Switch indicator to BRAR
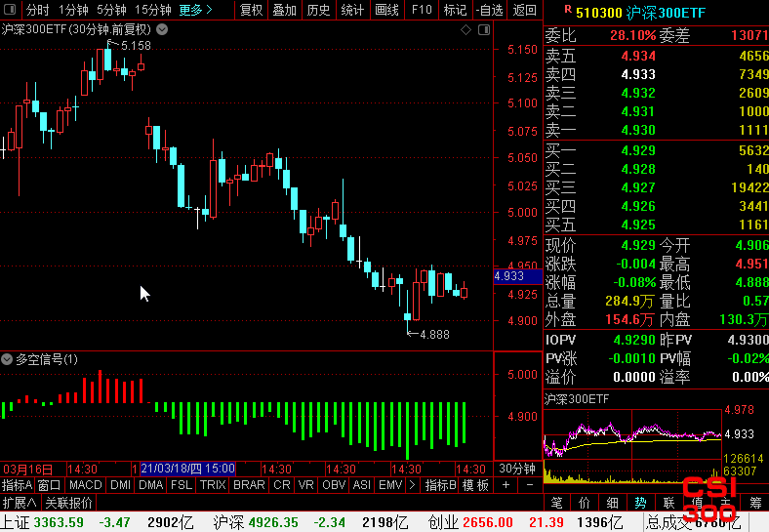 pos(249,485)
